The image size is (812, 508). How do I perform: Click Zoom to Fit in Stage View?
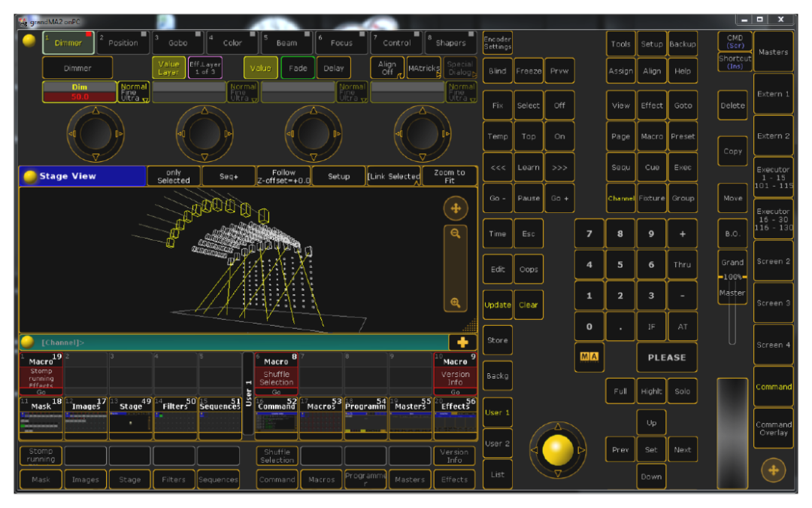click(450, 176)
